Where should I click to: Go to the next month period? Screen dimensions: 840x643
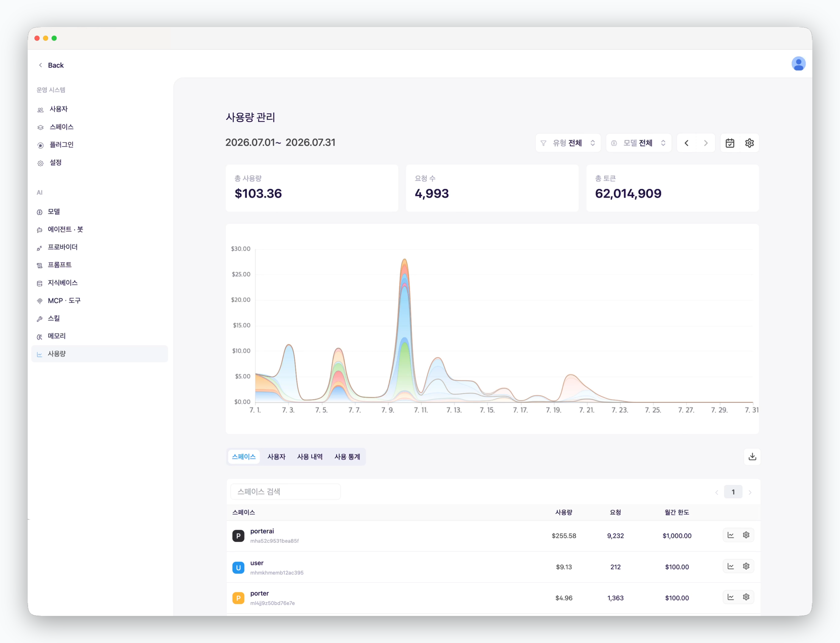click(x=706, y=143)
